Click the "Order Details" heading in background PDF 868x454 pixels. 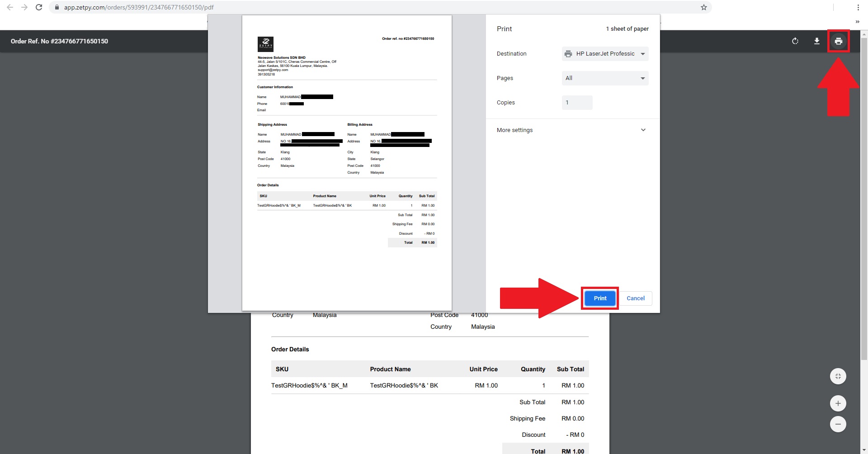(x=290, y=350)
